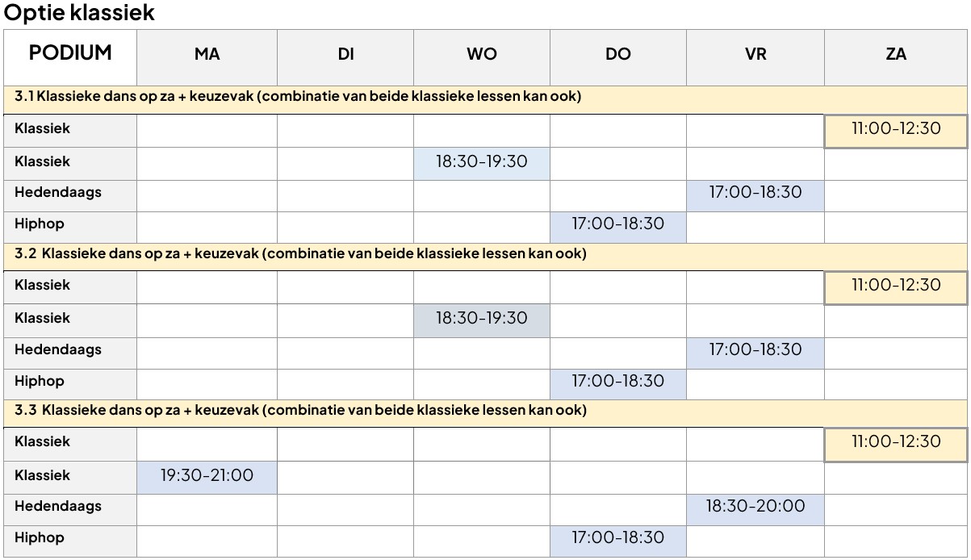Click Saturday 11:00-12:30 cell in section 3.3
The height and width of the screenshot is (560, 971).
[896, 445]
